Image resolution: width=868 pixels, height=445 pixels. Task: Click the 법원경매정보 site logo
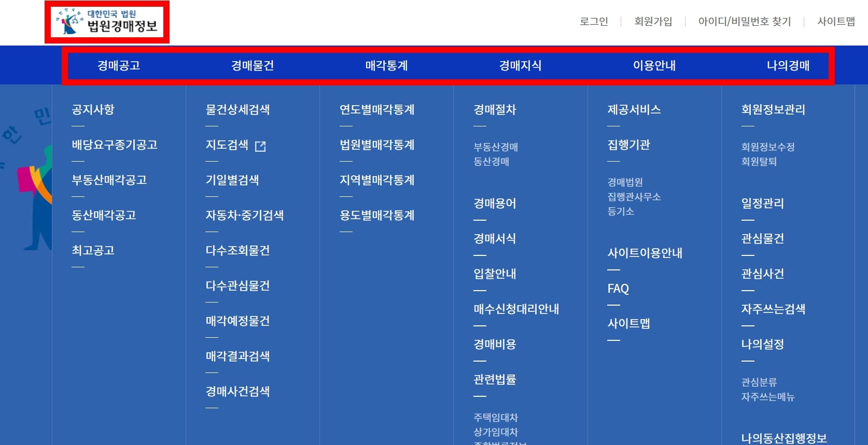coord(107,22)
